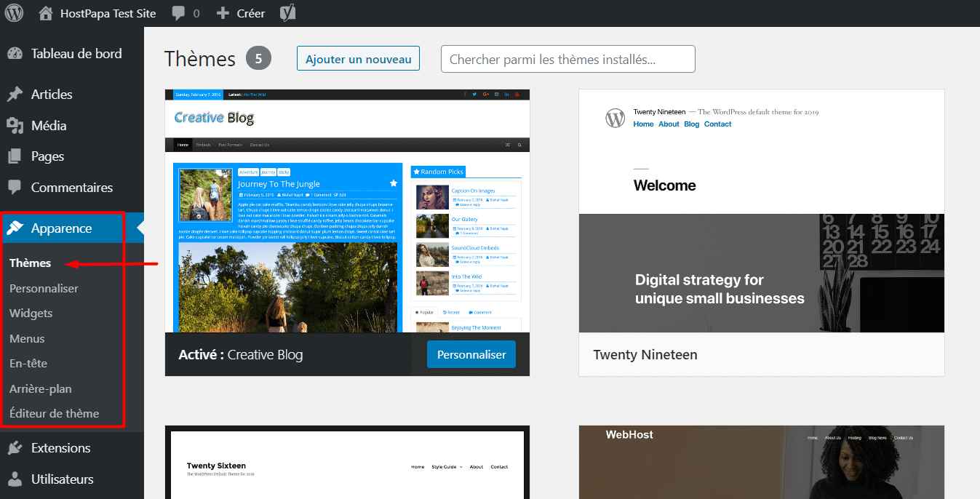The image size is (980, 499).
Task: Open Arrière-plan in the Apparence submenu
Action: pos(41,389)
